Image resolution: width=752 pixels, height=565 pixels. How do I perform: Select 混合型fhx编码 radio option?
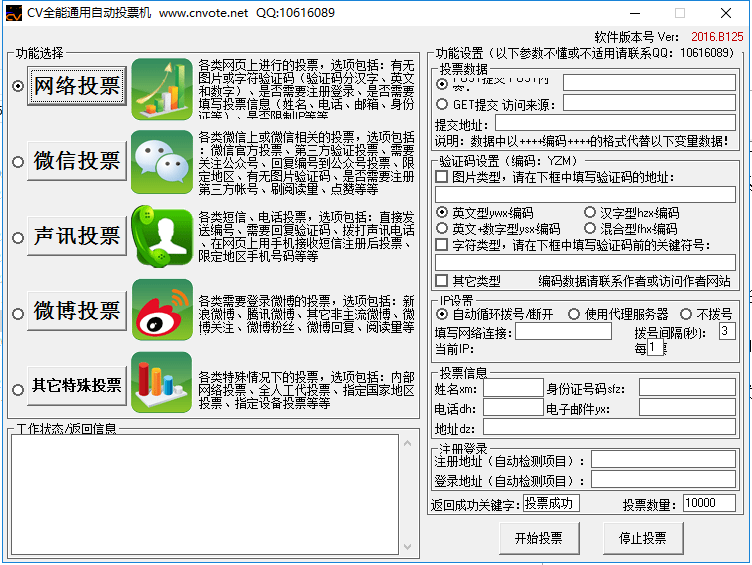tap(590, 228)
